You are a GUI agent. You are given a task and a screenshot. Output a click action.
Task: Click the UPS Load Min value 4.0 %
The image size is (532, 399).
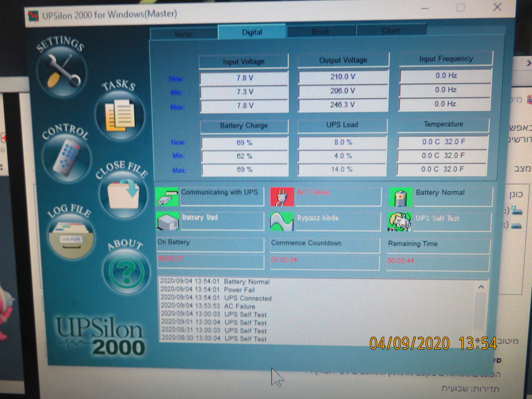coord(343,156)
